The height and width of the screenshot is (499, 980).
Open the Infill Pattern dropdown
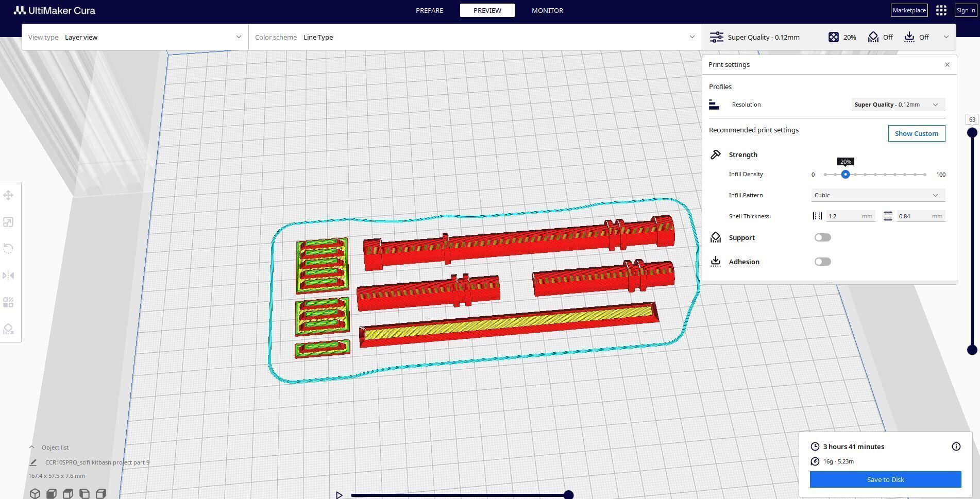point(878,195)
